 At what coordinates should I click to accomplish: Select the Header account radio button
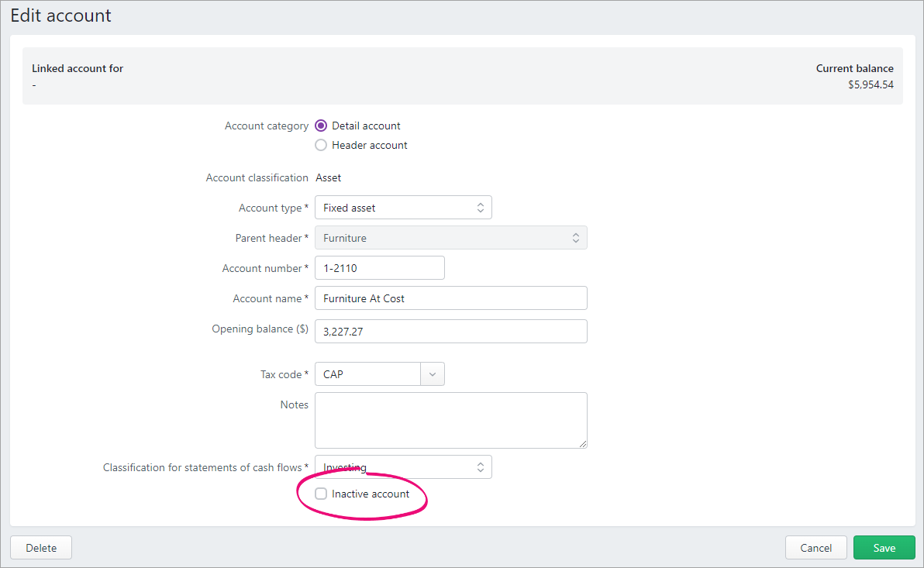[321, 145]
